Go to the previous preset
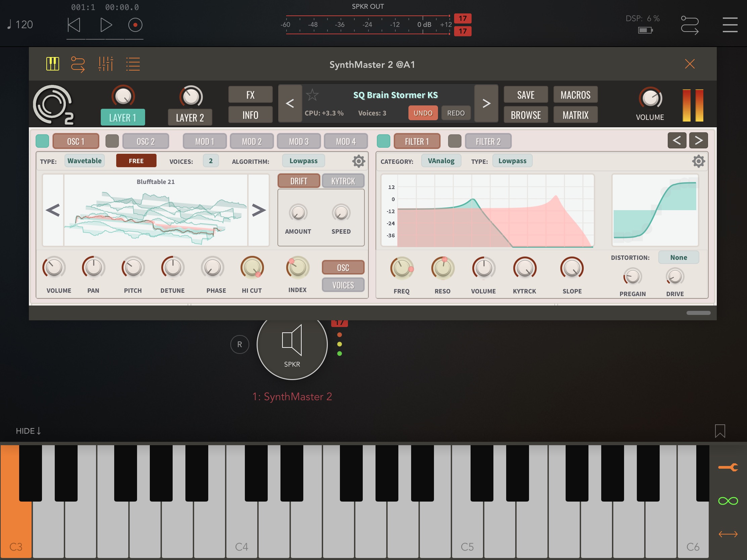This screenshot has width=747, height=560. coord(290,103)
